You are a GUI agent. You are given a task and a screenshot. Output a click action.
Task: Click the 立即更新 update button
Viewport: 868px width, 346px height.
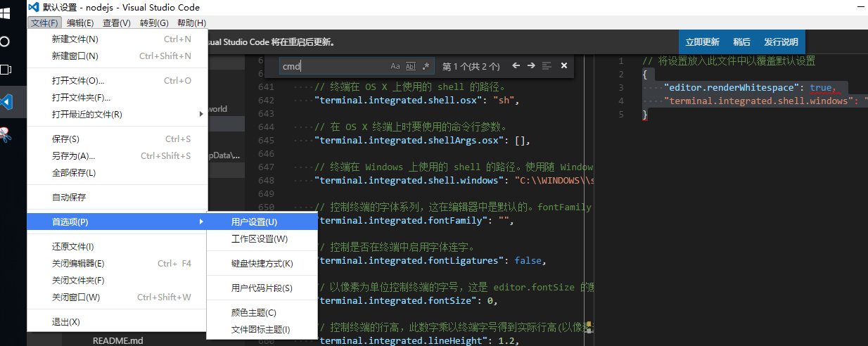(x=702, y=41)
